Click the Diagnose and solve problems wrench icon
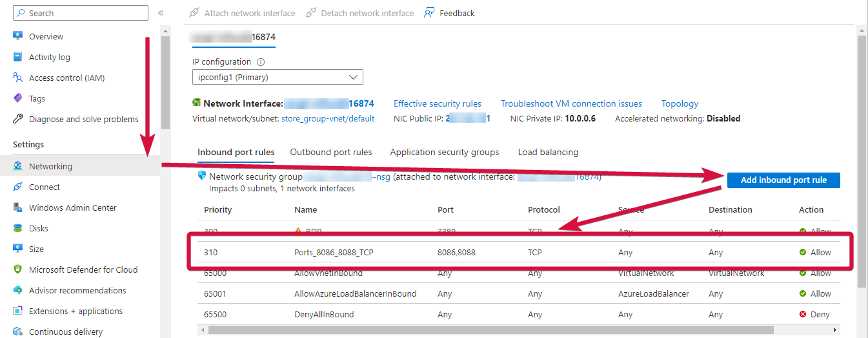The image size is (868, 338). (18, 119)
